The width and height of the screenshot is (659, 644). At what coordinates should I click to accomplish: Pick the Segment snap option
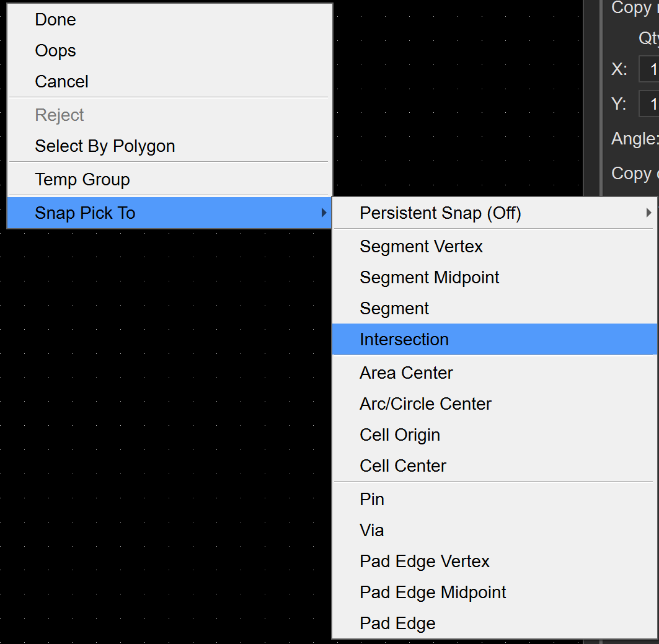click(394, 309)
